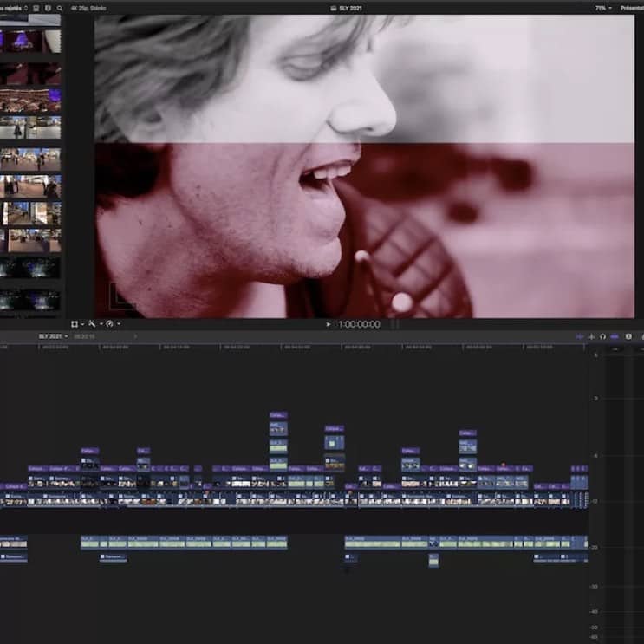The image size is (644, 644).
Task: Select the topmost stacked purple title clip
Action: pyautogui.click(x=278, y=415)
